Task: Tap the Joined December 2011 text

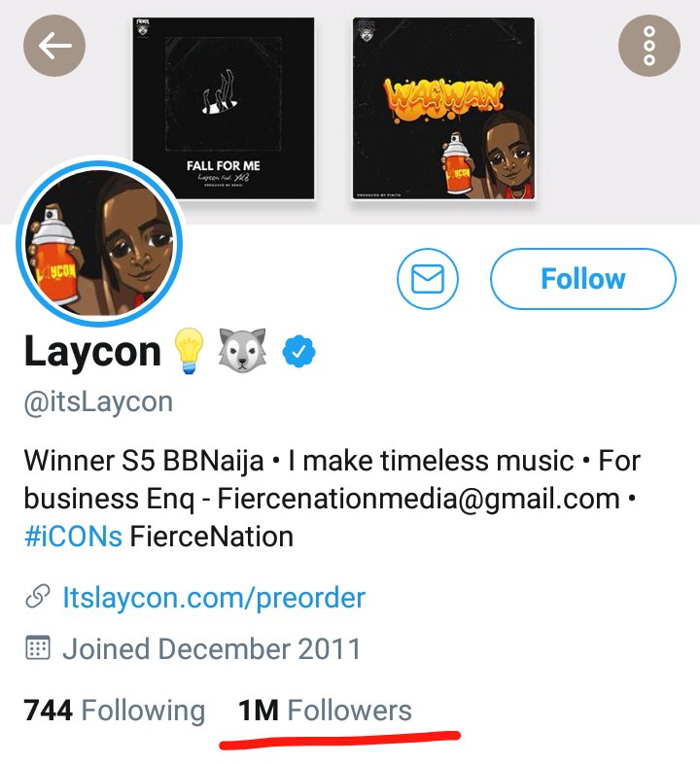Action: 212,648
